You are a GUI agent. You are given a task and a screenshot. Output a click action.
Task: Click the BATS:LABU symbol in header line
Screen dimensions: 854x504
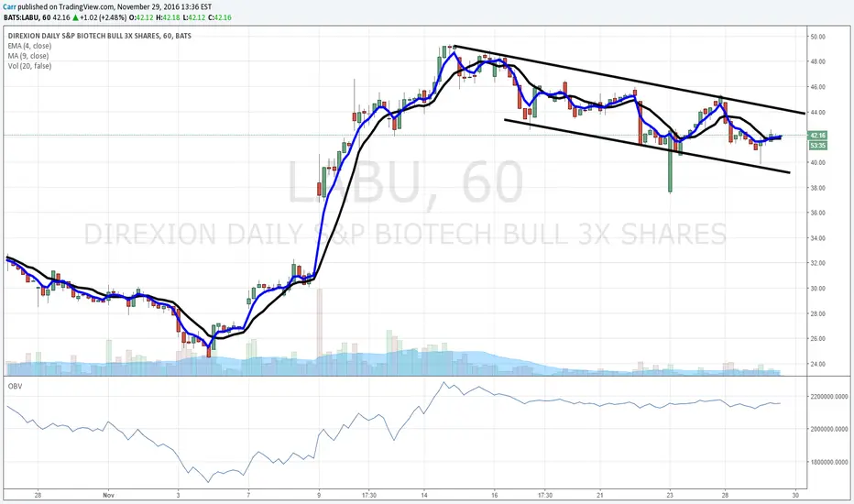click(21, 17)
